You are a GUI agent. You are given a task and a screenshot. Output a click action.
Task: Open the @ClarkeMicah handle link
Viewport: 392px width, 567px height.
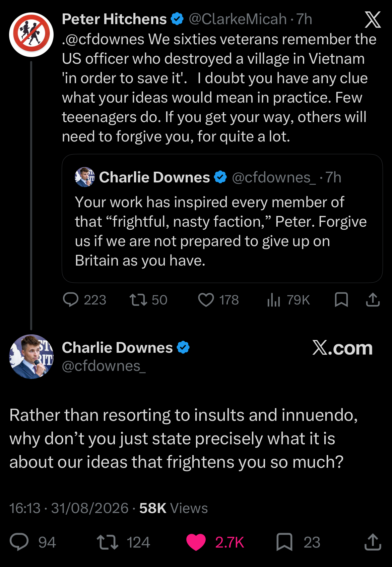tap(238, 19)
